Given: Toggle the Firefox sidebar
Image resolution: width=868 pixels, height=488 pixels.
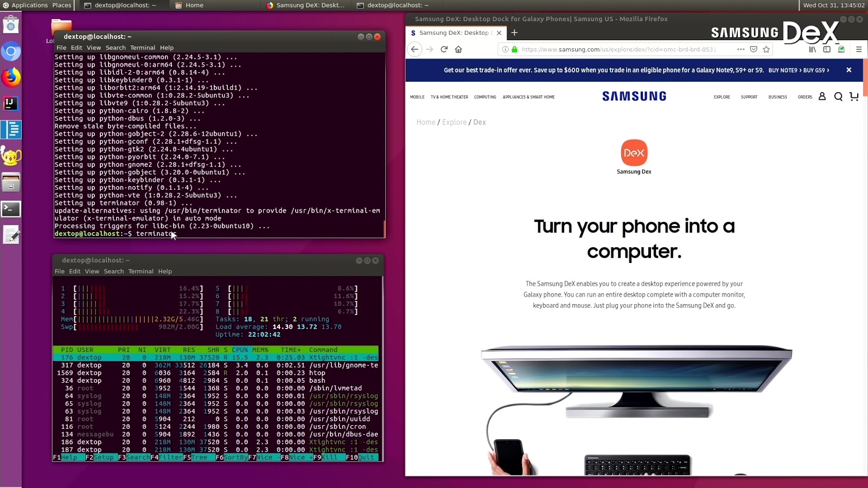Looking at the screenshot, I should [x=827, y=49].
